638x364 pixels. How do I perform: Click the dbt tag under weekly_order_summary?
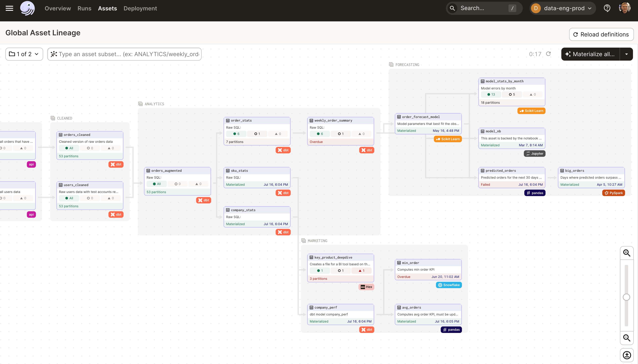coord(367,150)
